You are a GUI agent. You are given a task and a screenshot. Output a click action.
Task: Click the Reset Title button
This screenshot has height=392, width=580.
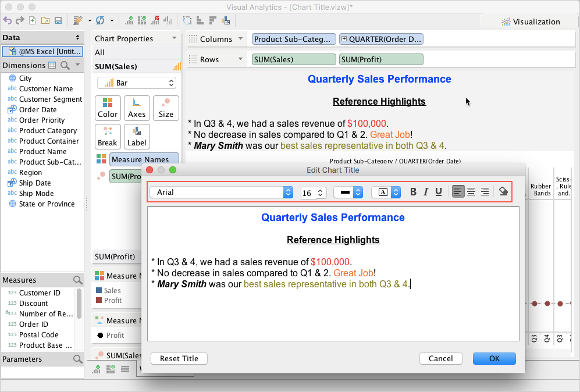[x=179, y=358]
